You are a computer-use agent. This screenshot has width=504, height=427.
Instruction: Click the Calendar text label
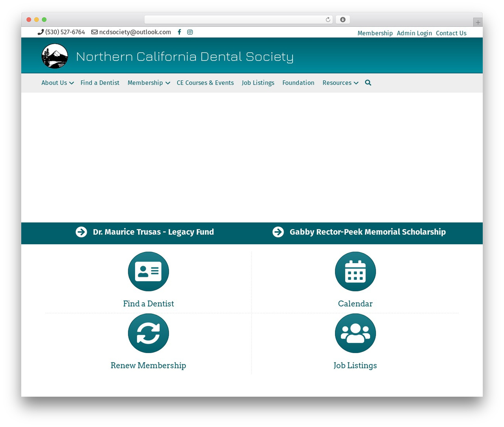point(355,304)
